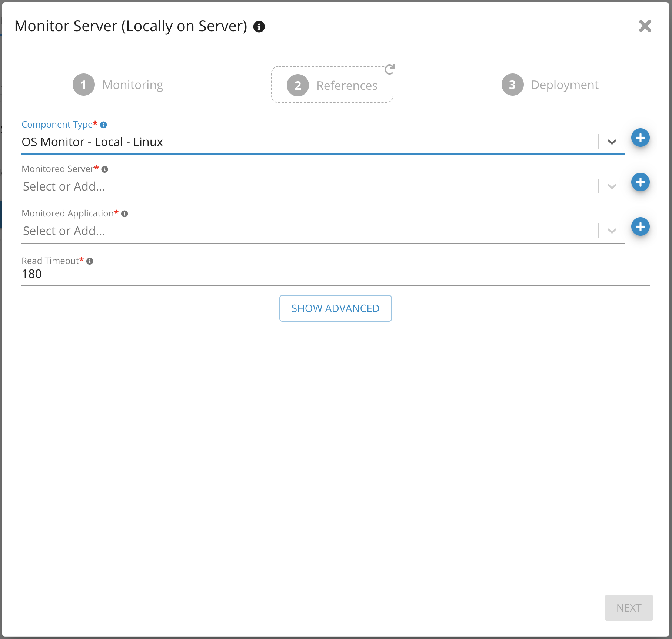
Task: Close the Monitor Server dialog
Action: (x=645, y=26)
